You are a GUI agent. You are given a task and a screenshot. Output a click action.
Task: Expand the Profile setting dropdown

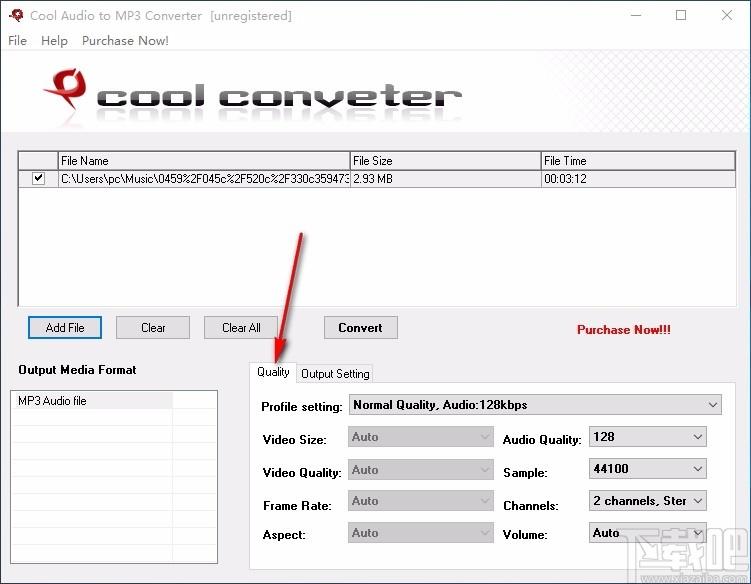click(x=535, y=405)
